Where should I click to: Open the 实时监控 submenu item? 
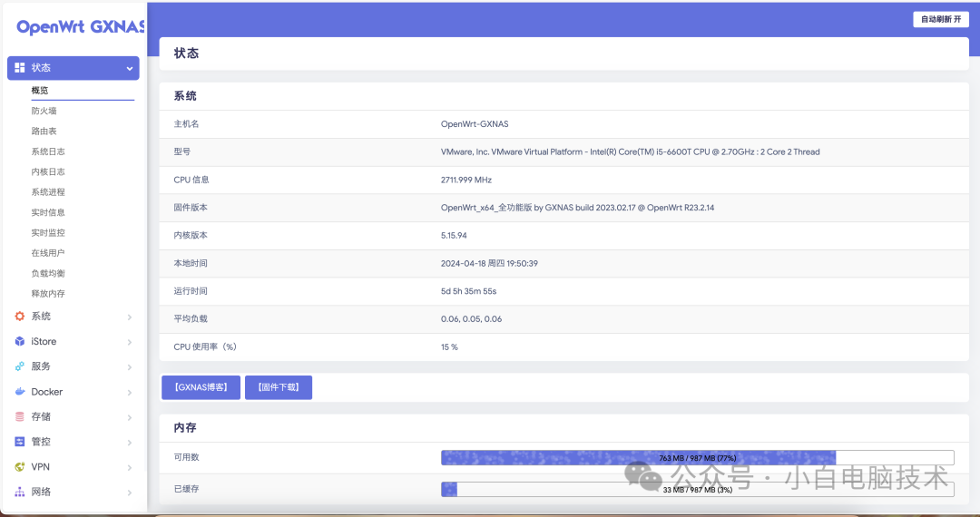[48, 233]
